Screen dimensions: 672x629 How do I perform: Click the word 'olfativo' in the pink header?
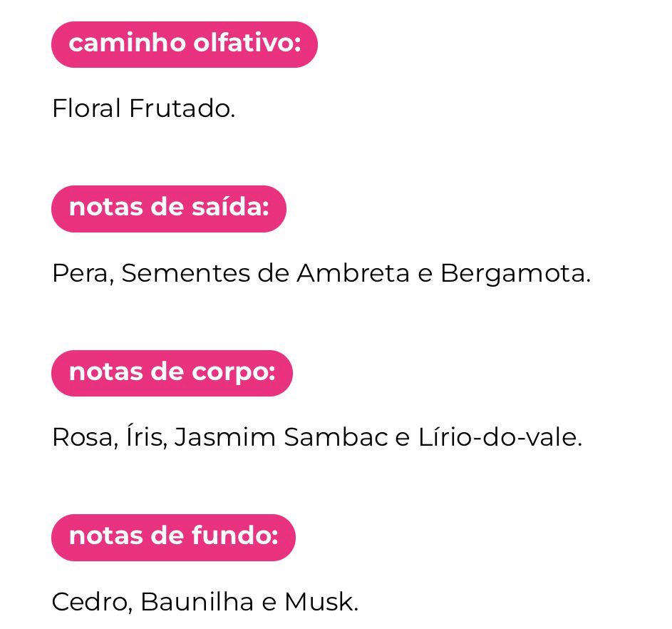(x=246, y=44)
